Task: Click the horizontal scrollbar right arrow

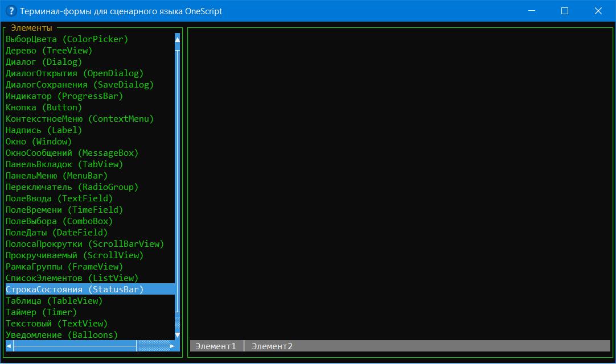Action: 172,346
